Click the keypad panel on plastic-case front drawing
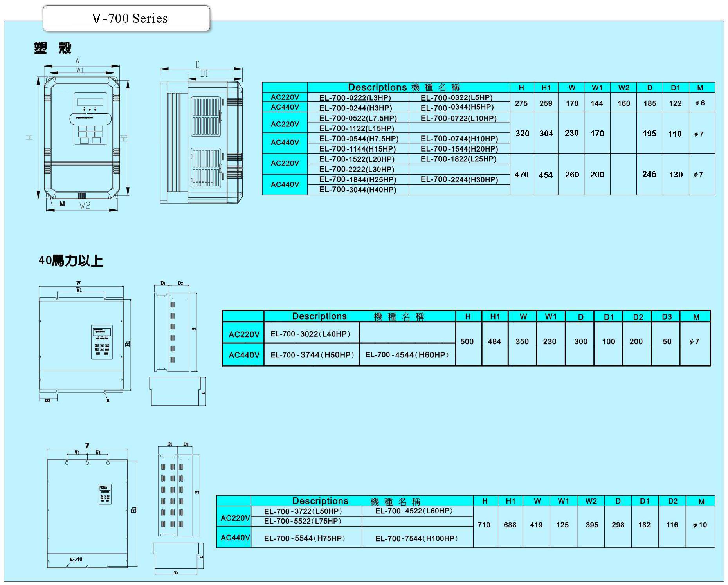 click(x=91, y=119)
